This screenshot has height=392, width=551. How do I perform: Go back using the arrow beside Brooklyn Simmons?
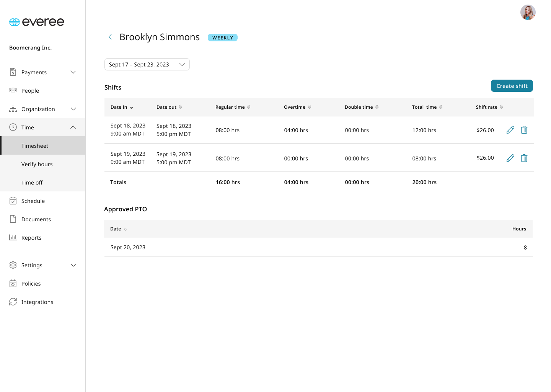click(110, 37)
